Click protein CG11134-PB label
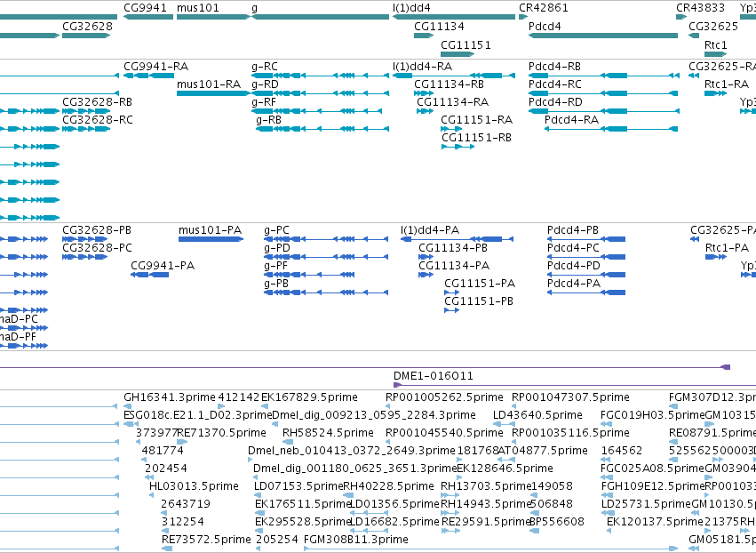 [453, 248]
